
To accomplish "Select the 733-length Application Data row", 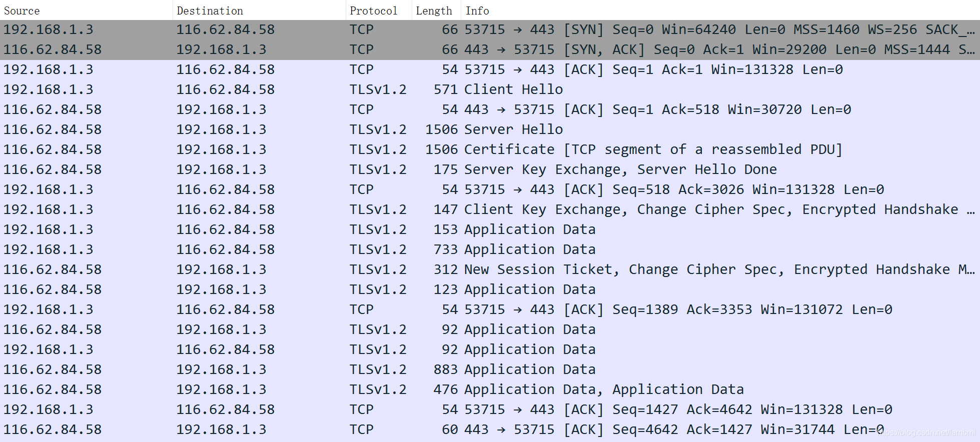I will (x=490, y=250).
